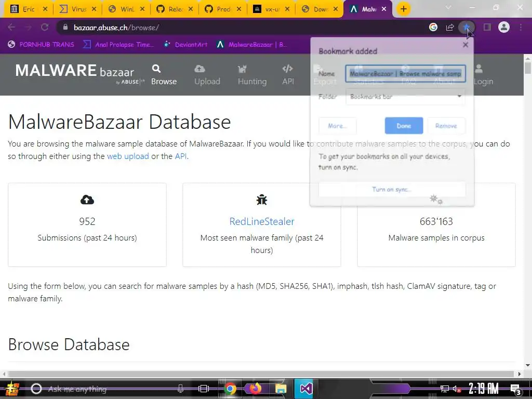Open the RedLineStealer link

[262, 221]
